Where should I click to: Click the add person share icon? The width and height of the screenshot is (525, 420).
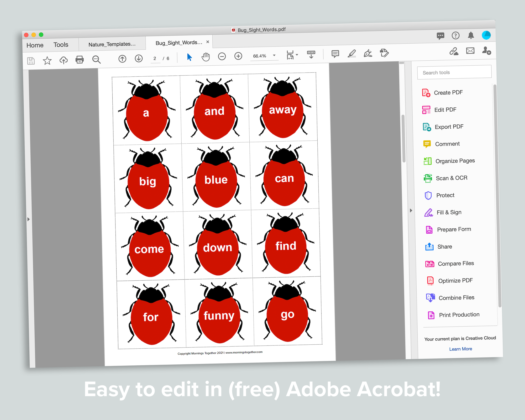(486, 50)
